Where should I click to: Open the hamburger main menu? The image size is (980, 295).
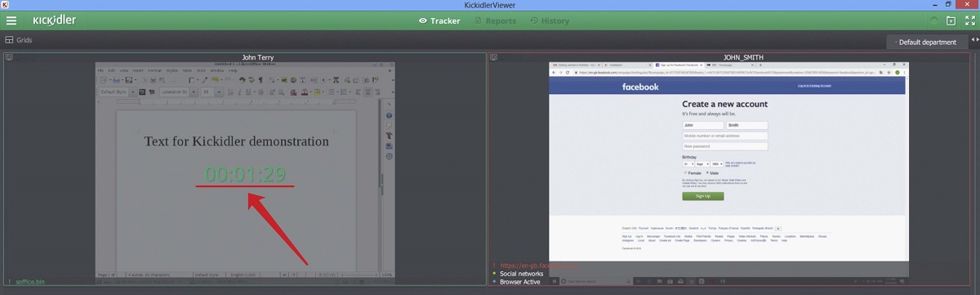point(11,20)
